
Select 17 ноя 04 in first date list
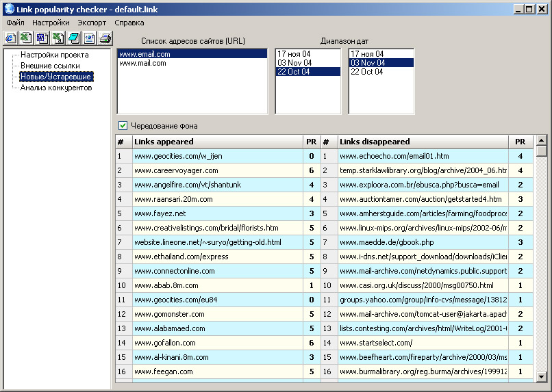click(x=293, y=54)
